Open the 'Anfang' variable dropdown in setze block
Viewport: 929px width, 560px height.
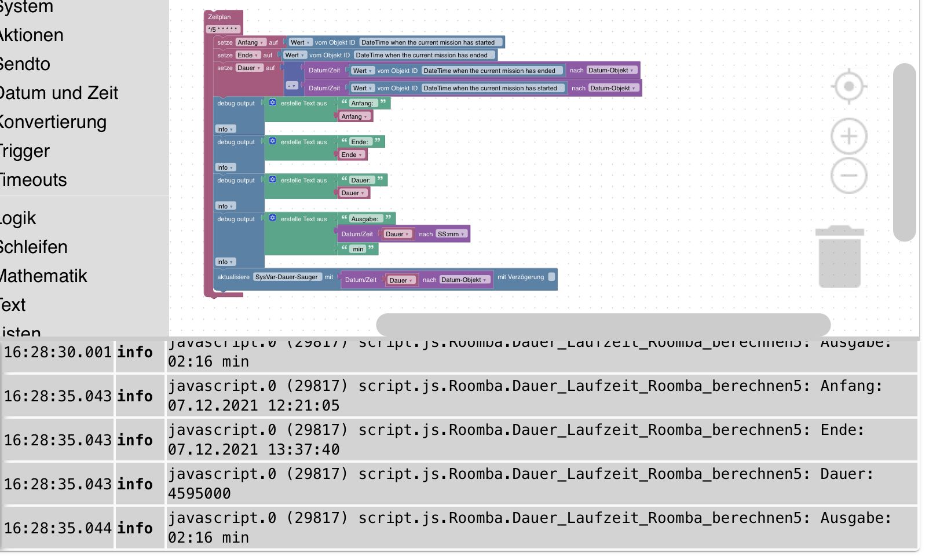[x=250, y=42]
